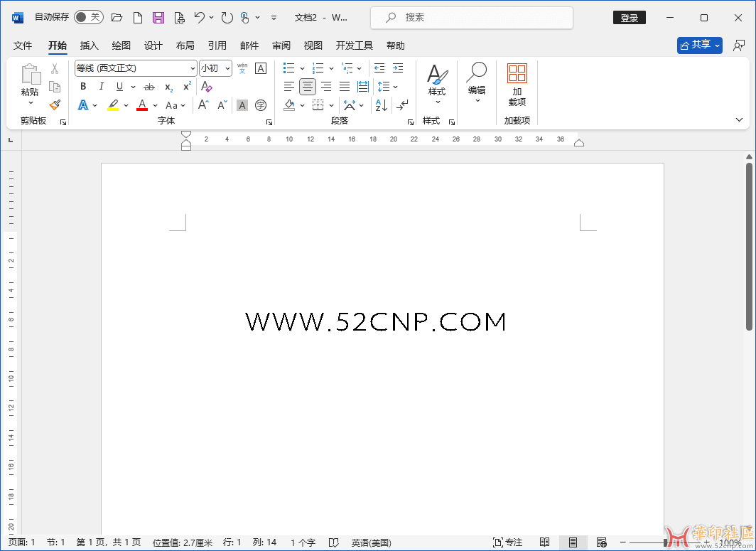The image size is (756, 551).
Task: Click Redo arrow in title bar
Action: pyautogui.click(x=227, y=18)
